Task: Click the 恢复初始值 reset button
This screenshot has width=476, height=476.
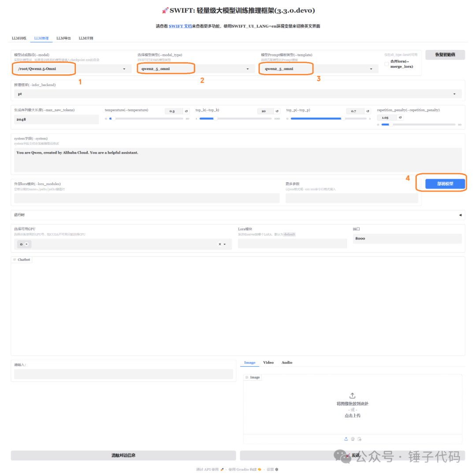Action: click(x=445, y=55)
